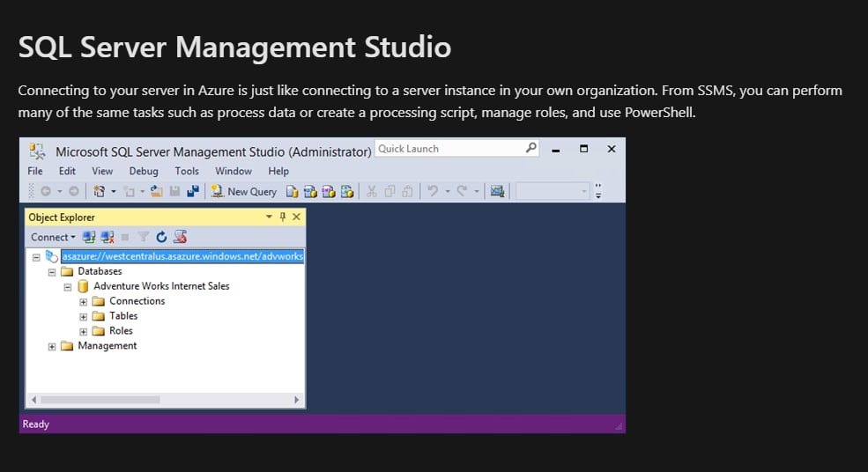Open the Edit menu
This screenshot has height=472, width=868.
point(67,171)
